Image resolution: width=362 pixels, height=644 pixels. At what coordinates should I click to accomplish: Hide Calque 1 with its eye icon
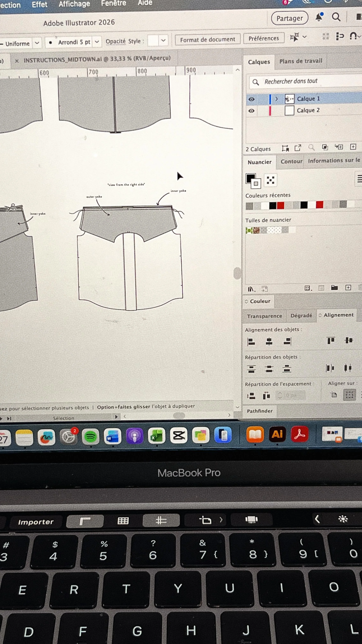click(251, 99)
